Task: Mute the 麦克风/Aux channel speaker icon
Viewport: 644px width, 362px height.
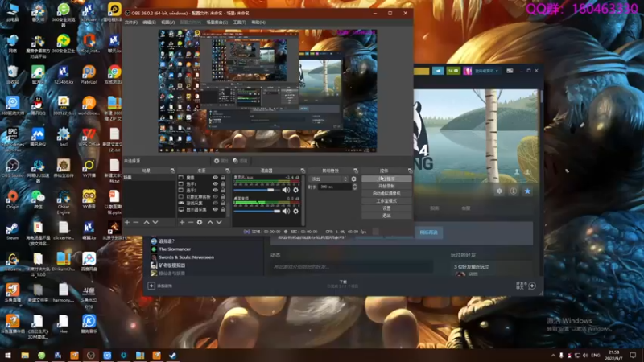Action: click(286, 190)
